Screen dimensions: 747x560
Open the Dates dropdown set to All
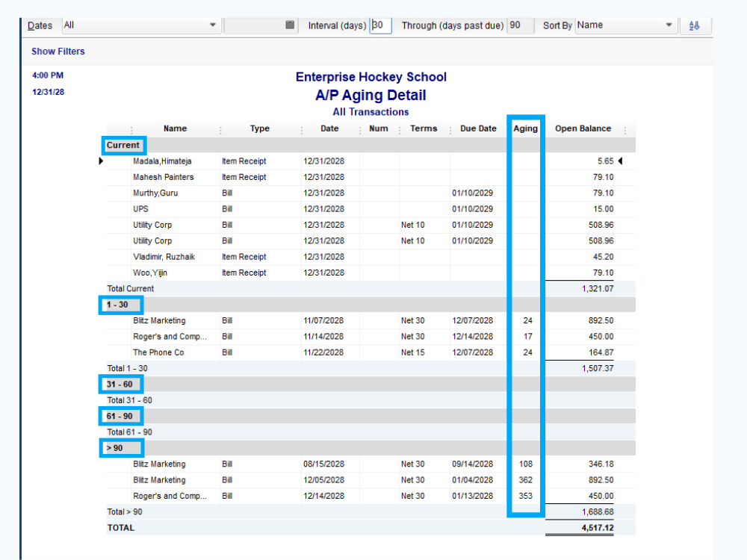pyautogui.click(x=141, y=25)
